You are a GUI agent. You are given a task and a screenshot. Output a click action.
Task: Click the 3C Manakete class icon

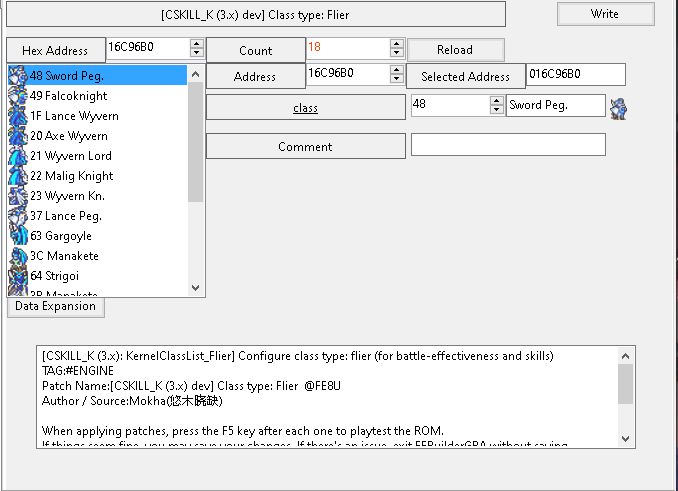click(x=18, y=256)
